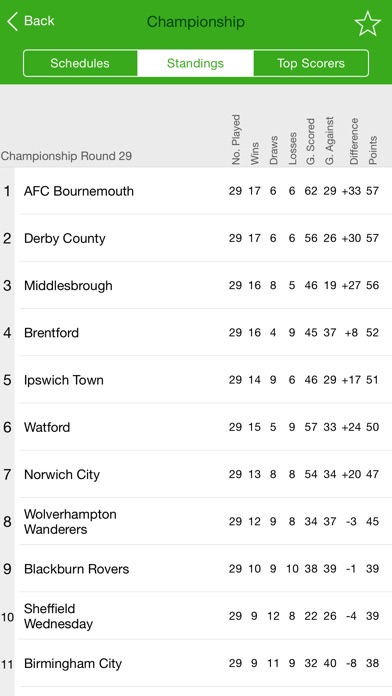Select Sheffield Wednesday in the list
The width and height of the screenshot is (392, 696).
click(196, 616)
